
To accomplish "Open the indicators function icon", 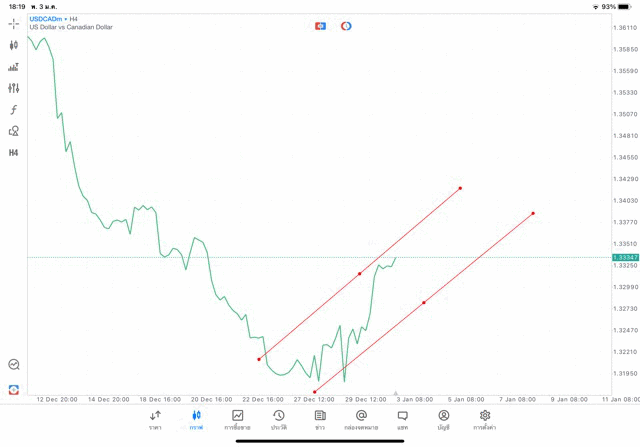I will click(14, 110).
